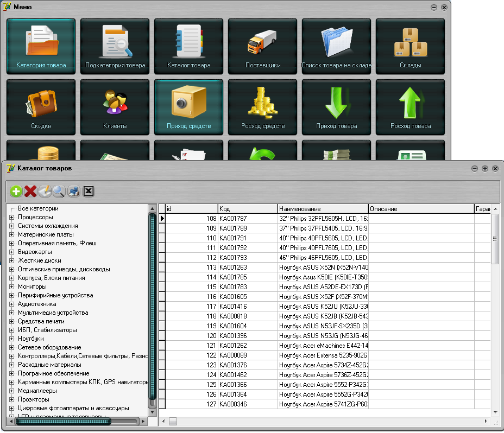This screenshot has height=433, width=504.
Task: Select Все категории in the tree
Action: point(38,208)
